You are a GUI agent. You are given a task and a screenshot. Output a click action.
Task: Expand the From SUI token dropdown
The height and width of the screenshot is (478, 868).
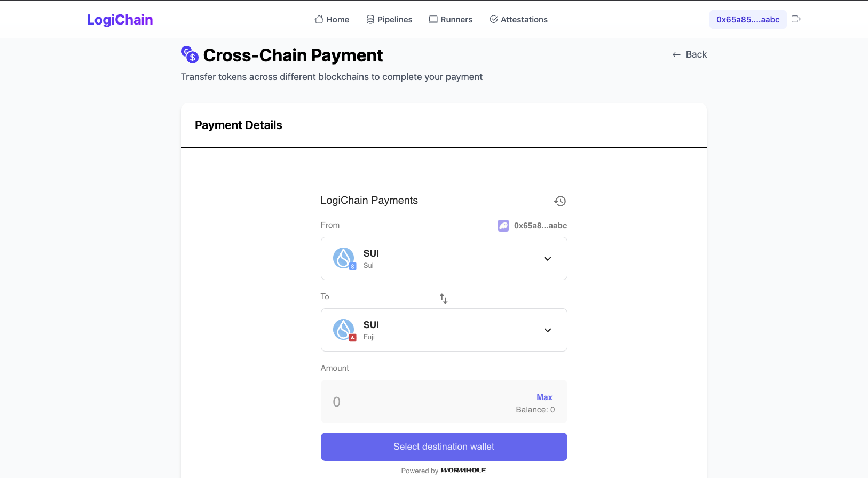547,259
